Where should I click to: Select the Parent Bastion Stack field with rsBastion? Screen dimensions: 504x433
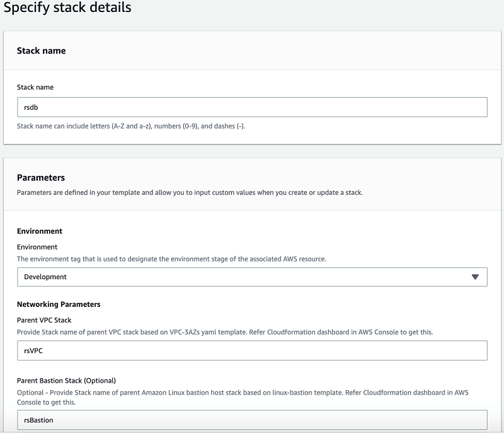252,420
